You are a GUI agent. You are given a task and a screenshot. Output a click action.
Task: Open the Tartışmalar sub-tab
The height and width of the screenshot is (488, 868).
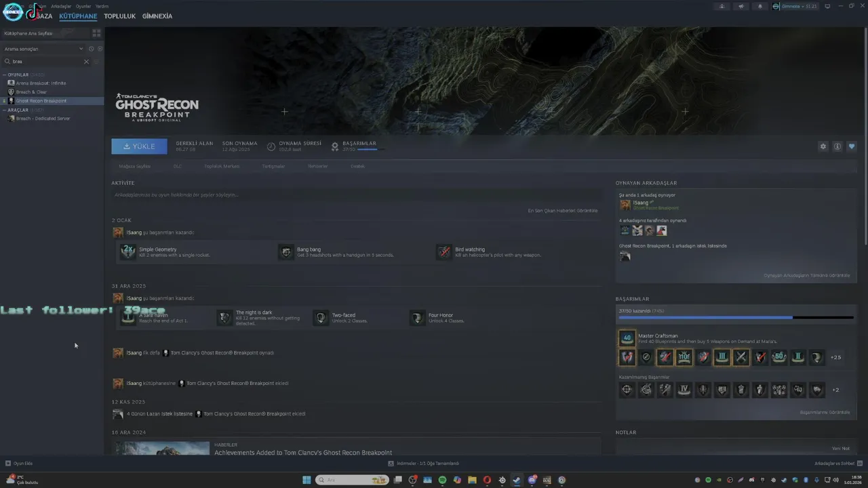(x=273, y=166)
